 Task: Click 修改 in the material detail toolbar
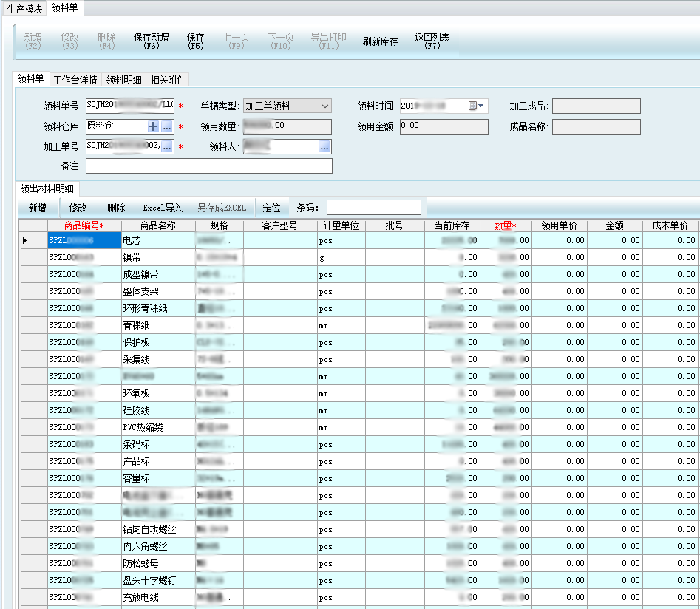(x=78, y=208)
